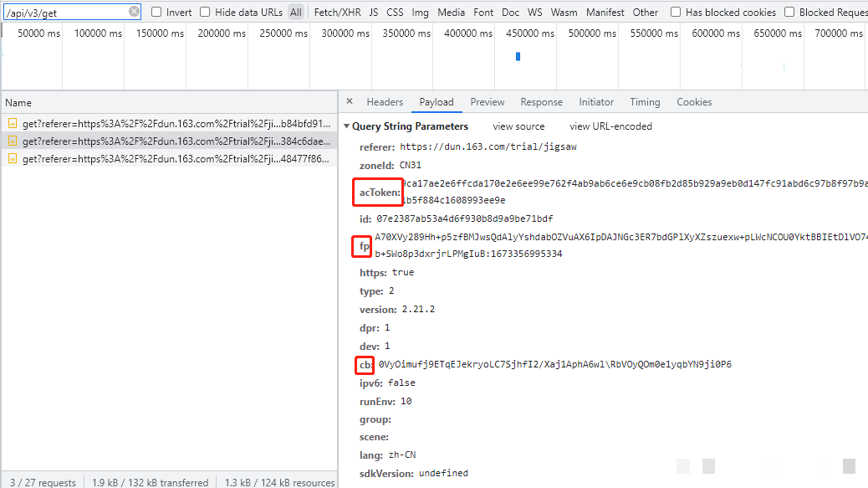Viewport: 868px width, 488px height.
Task: Collapse the Query String Parameters section
Action: 347,126
